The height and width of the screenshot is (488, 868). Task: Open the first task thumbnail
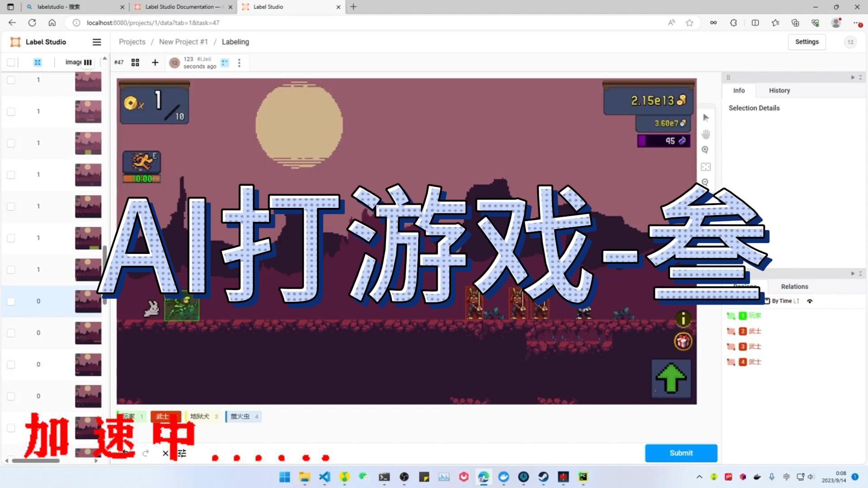pyautogui.click(x=88, y=81)
